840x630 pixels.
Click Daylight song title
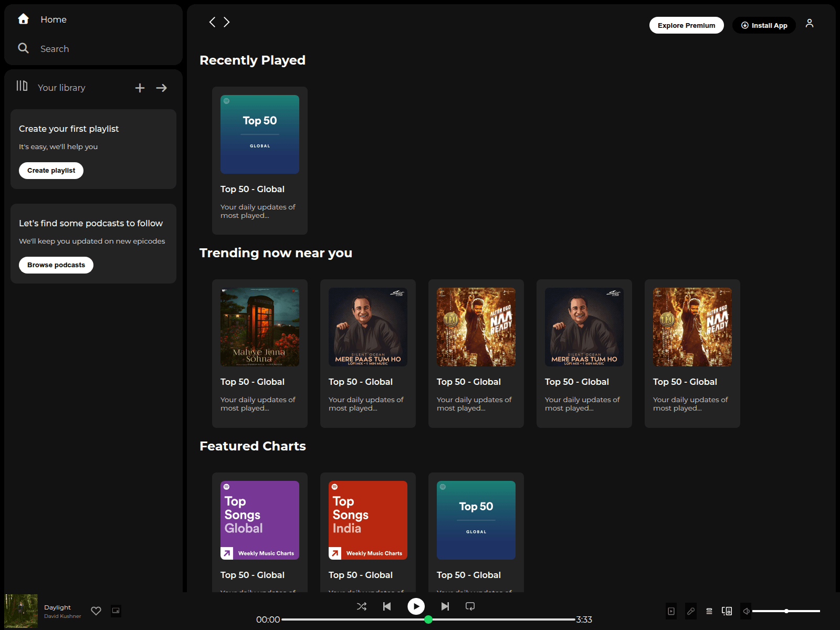[57, 607]
